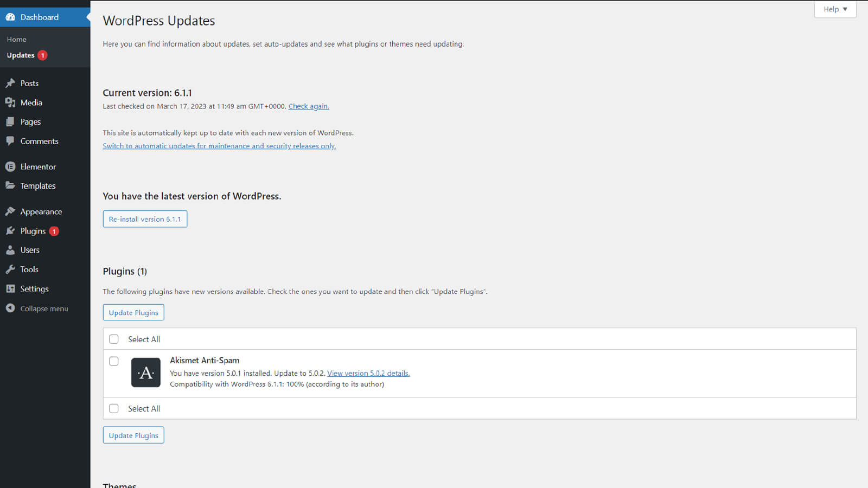
Task: Open View version 5.0.2 details link
Action: coord(368,373)
